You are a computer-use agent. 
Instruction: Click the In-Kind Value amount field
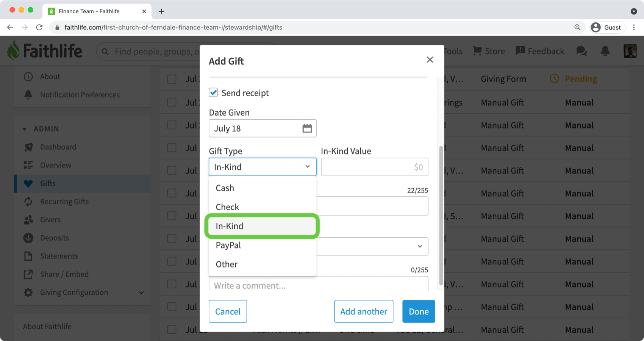pos(374,167)
